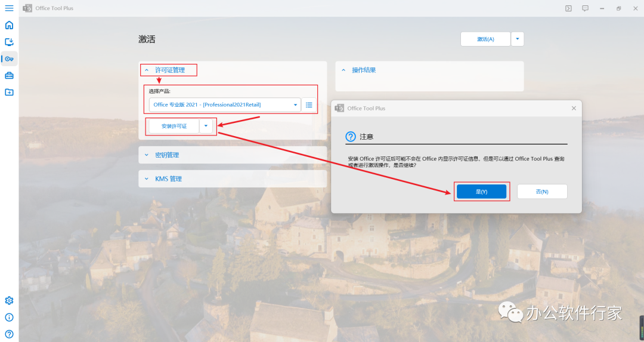Viewport: 644px width, 342px height.
Task: Click the dialog message about 安装 Office 许可证
Action: point(456,162)
